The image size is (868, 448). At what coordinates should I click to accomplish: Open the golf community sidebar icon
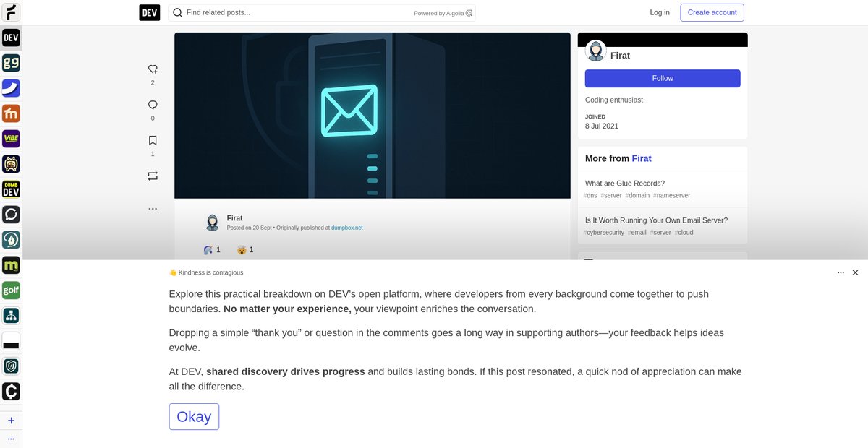click(11, 290)
